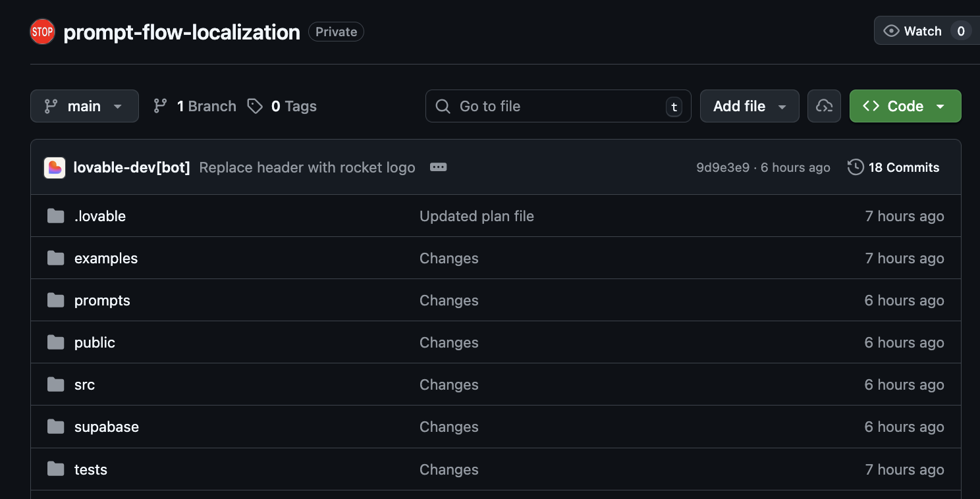Click the tags icon beside 0 Tags
Image resolution: width=980 pixels, height=499 pixels.
[x=255, y=106]
